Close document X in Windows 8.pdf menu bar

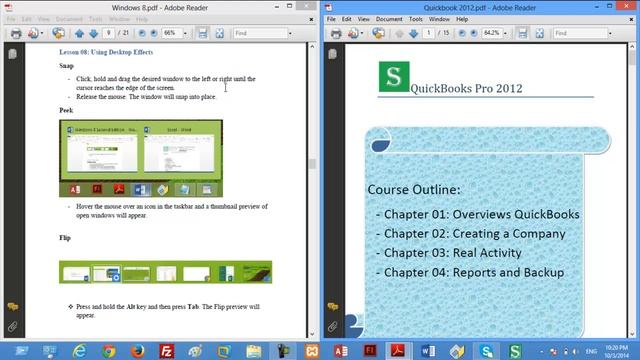tap(311, 19)
